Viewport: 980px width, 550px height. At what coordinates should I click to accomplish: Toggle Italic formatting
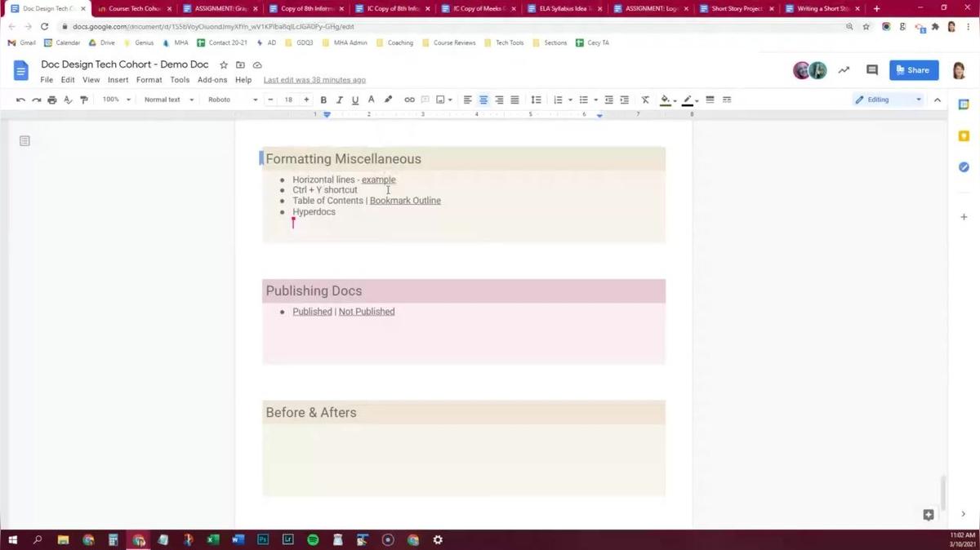[339, 100]
